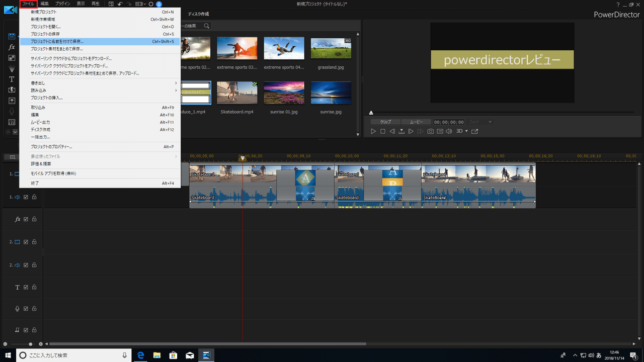
Task: Disable the fx track checkbox
Action: tap(26, 219)
